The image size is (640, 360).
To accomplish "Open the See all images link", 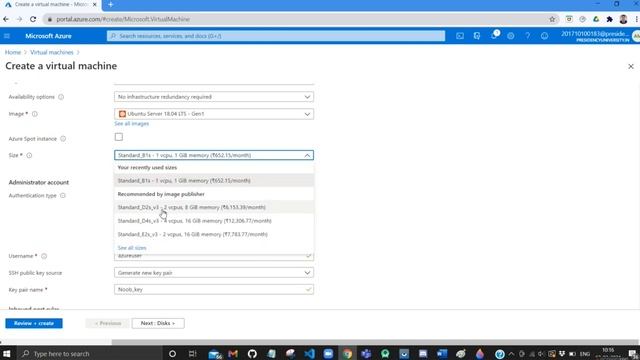I will pos(131,124).
